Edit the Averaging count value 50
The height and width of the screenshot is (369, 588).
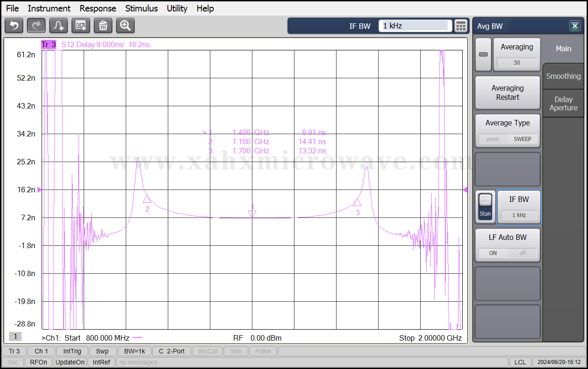517,63
